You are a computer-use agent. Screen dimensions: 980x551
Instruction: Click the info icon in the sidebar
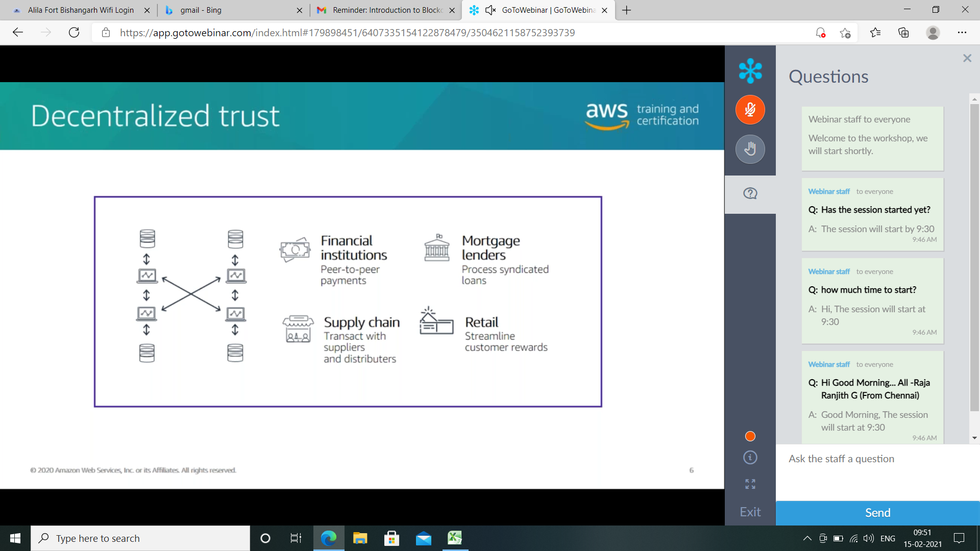750,458
